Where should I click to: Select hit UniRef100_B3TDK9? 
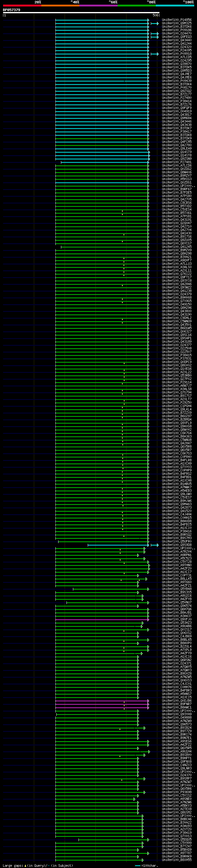tap(176, 138)
